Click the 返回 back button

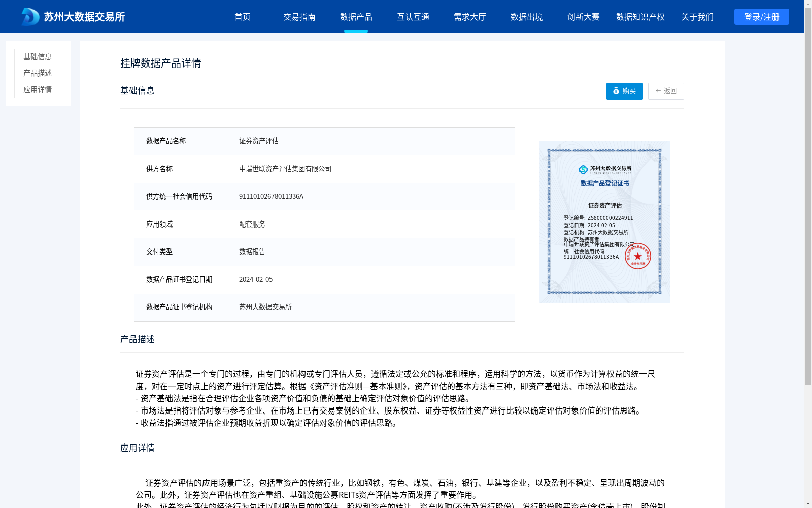click(x=666, y=91)
